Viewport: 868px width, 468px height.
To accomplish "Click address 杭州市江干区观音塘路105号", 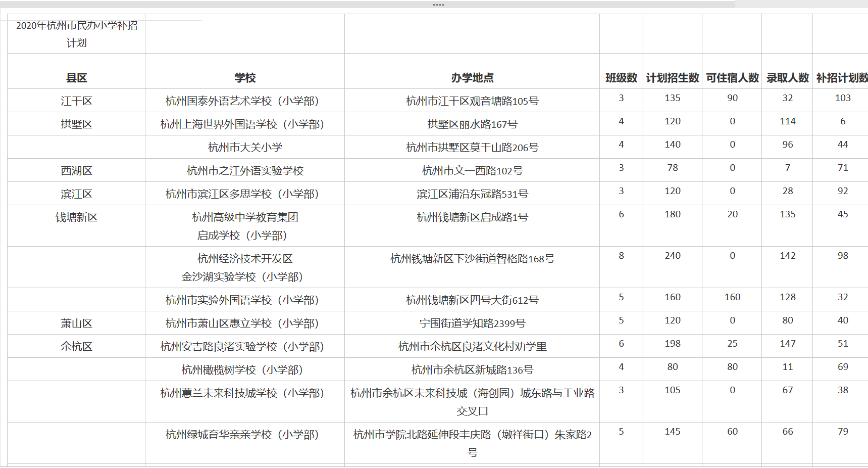I will [472, 101].
